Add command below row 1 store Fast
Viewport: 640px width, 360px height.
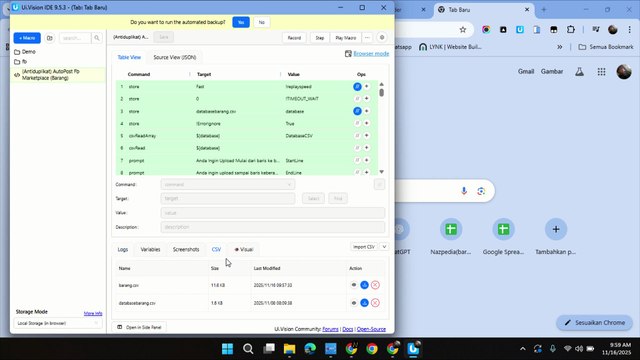point(367,87)
